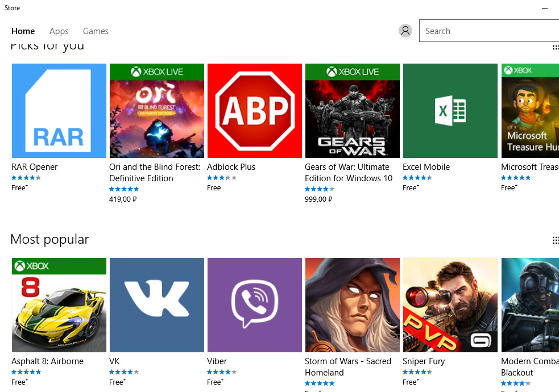This screenshot has height=392, width=559.
Task: Switch to the Games tab
Action: click(x=96, y=31)
